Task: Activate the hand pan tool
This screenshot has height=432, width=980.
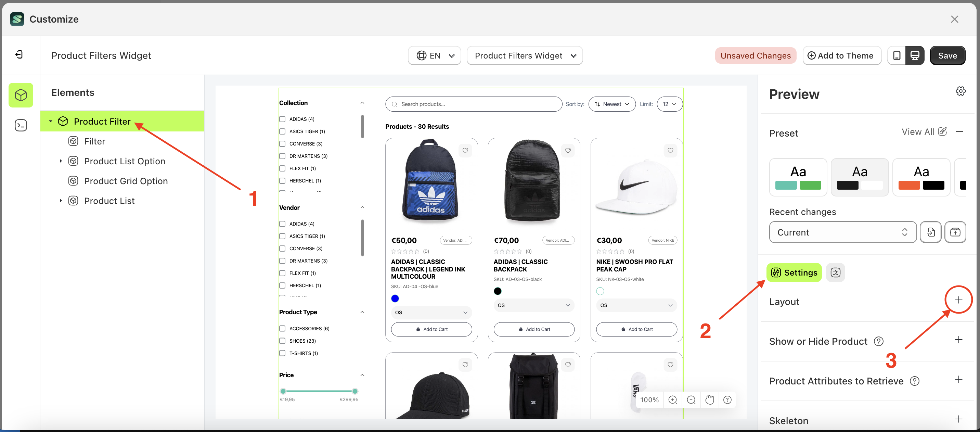Action: [x=709, y=399]
